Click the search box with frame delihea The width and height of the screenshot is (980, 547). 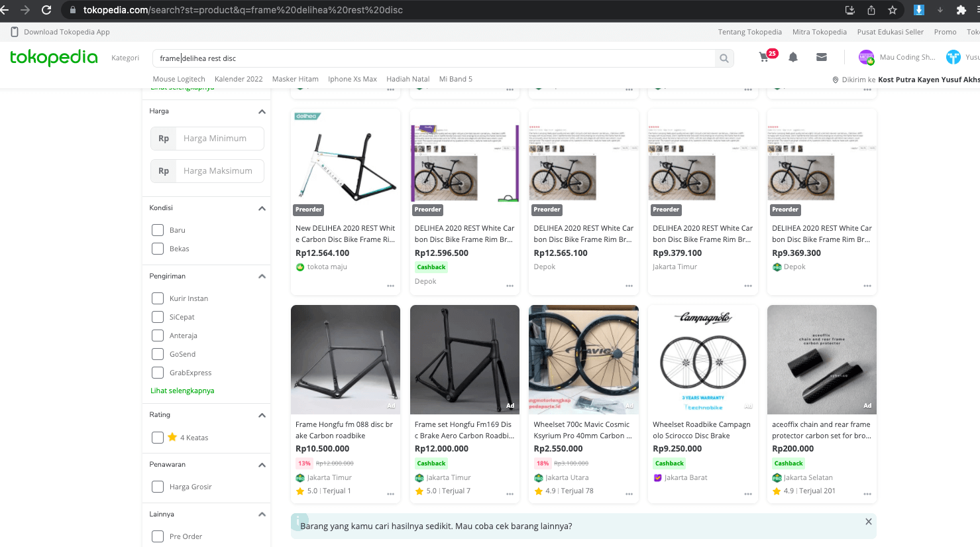point(434,58)
